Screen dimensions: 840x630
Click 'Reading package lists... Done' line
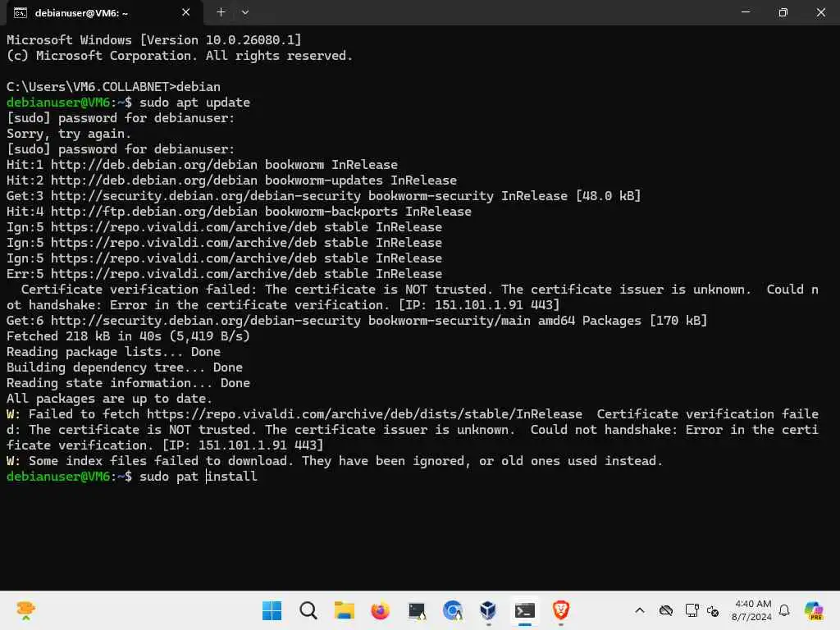pyautogui.click(x=113, y=351)
